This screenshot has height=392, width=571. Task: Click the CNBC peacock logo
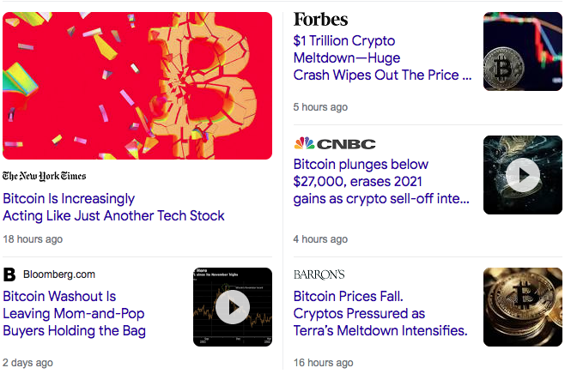coord(304,143)
